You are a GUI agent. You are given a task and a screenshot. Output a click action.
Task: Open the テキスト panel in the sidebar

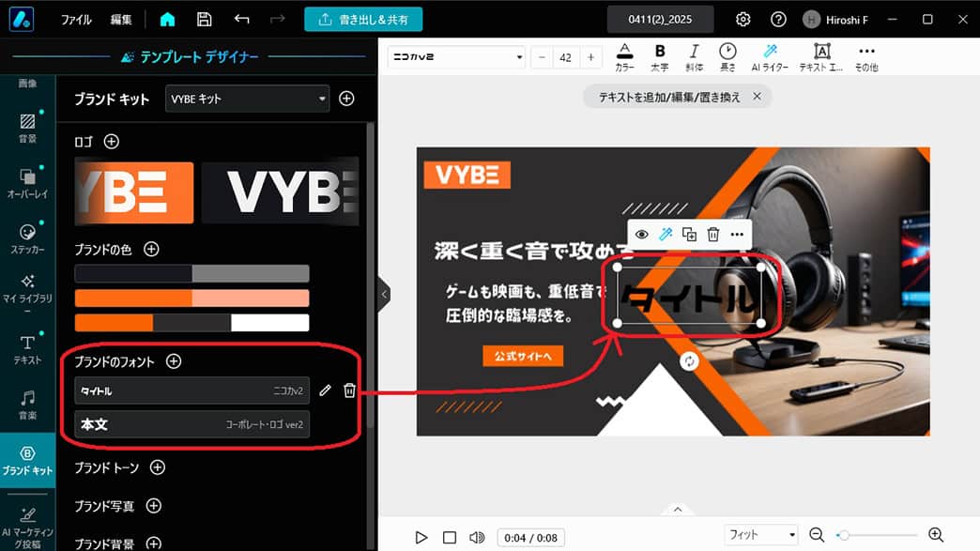(x=27, y=348)
